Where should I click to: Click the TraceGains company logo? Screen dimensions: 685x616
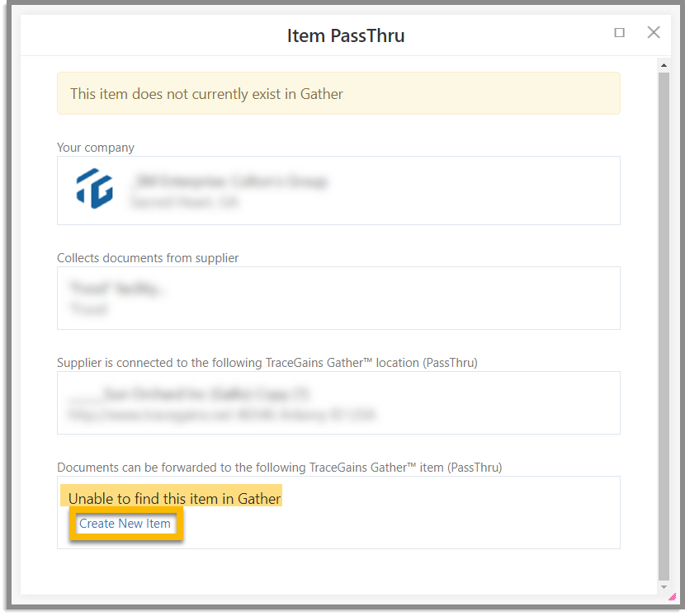coord(95,189)
